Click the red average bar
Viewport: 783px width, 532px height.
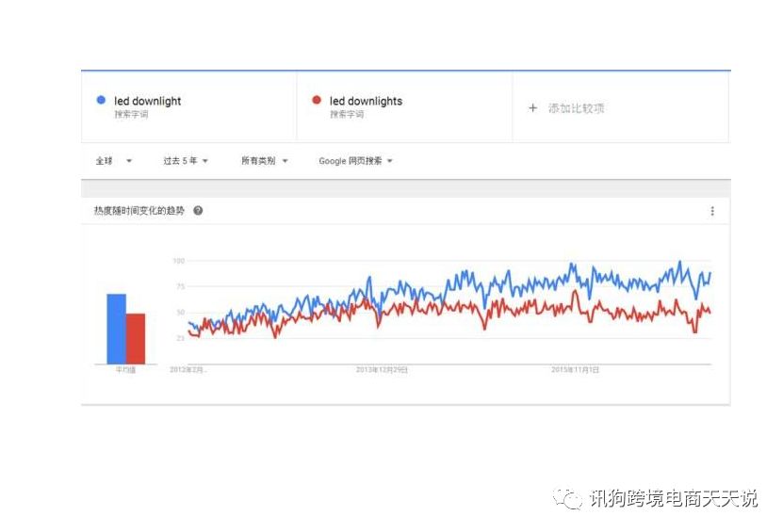136,337
